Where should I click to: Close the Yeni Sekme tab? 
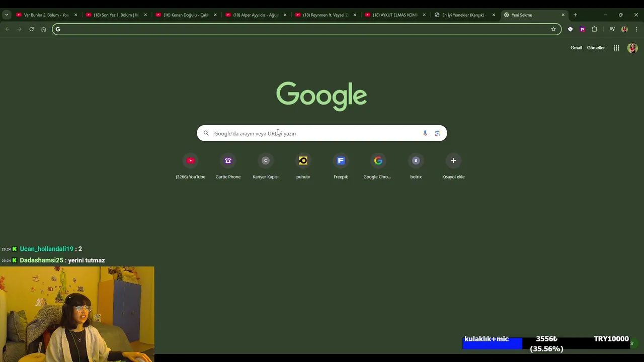click(563, 15)
